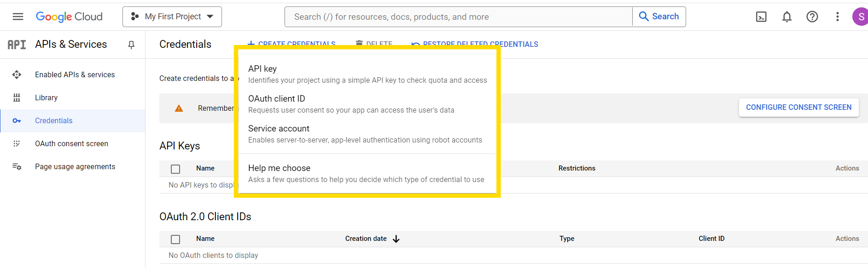868x268 pixels.
Task: Click the Type column header
Action: pos(567,239)
